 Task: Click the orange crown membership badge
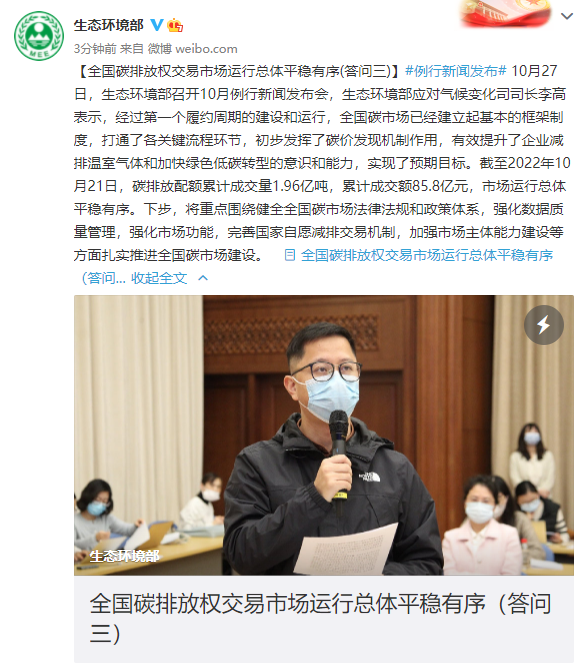click(175, 26)
